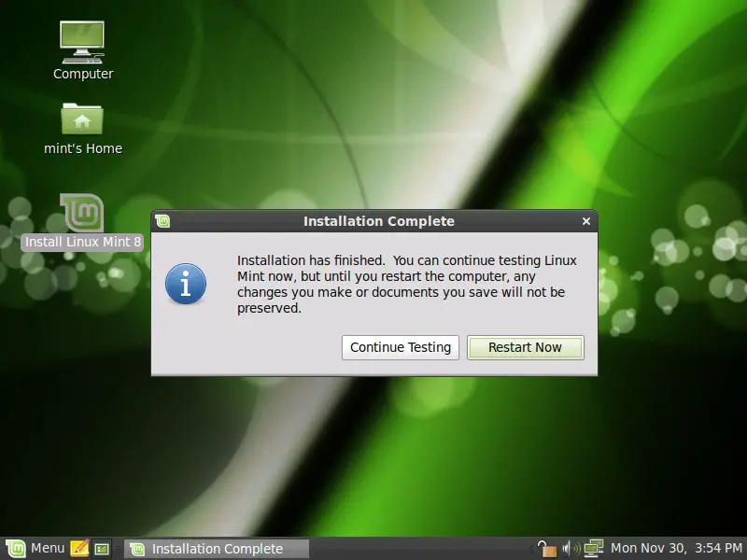The height and width of the screenshot is (560, 747).
Task: Open the Mint Menu in the panel
Action: tap(35, 549)
